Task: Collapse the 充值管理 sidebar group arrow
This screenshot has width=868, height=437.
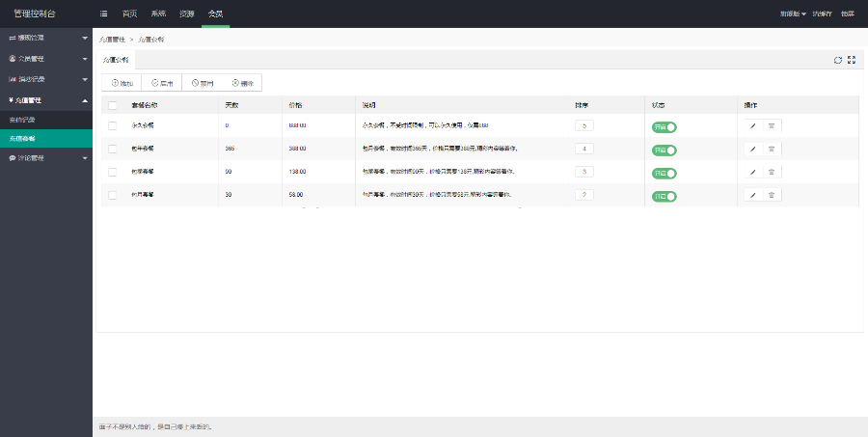Action: 85,100
